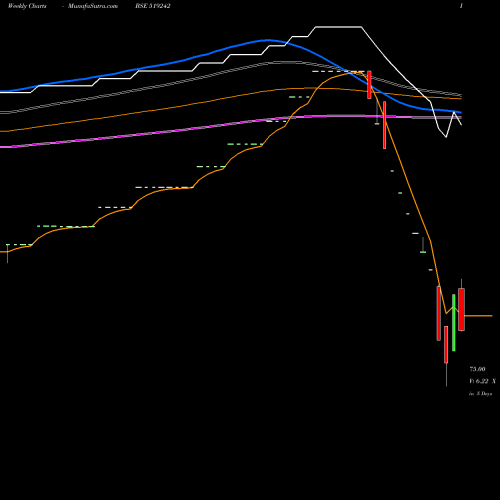Select the topmost red candle near the chart peak

click(x=369, y=85)
